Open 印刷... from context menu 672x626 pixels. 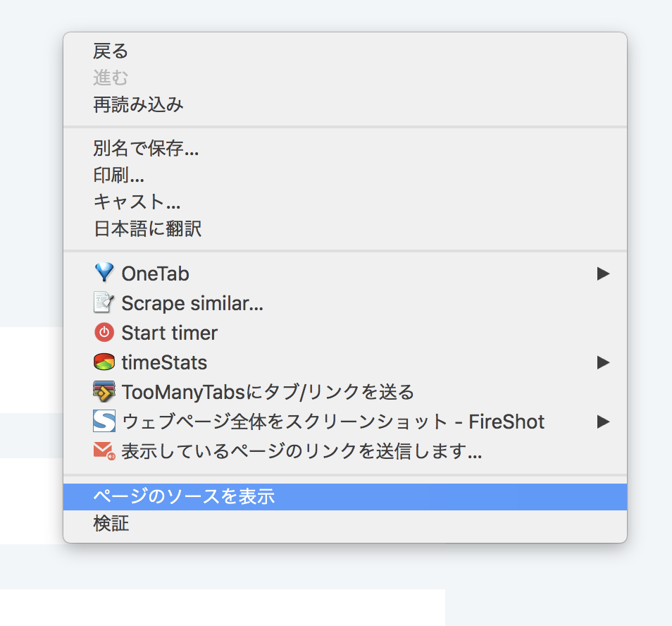point(345,175)
